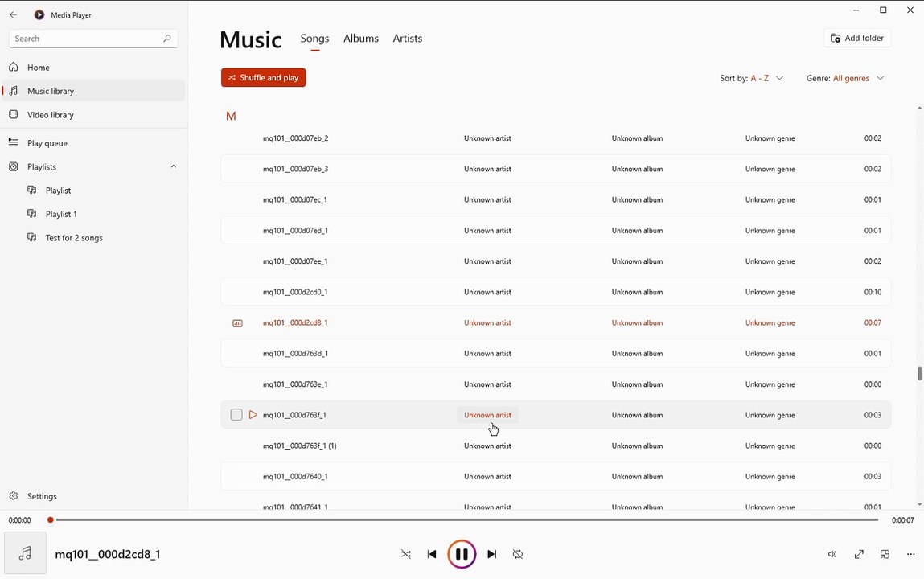Screen dimensions: 924x579
Task: Click the Unknown artist link on mq101__000d763f_1 row
Action: 487,415
